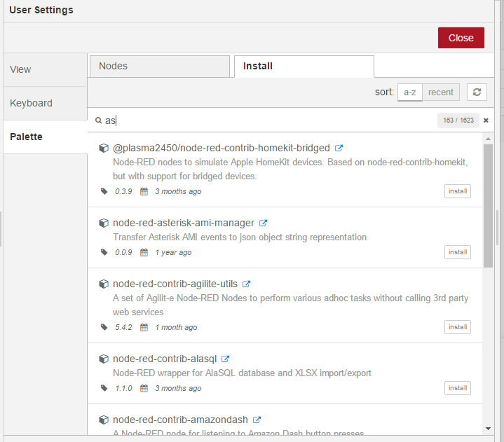The image size is (504, 442).
Task: Click version tag icon next to 0.3.9
Action: [104, 191]
